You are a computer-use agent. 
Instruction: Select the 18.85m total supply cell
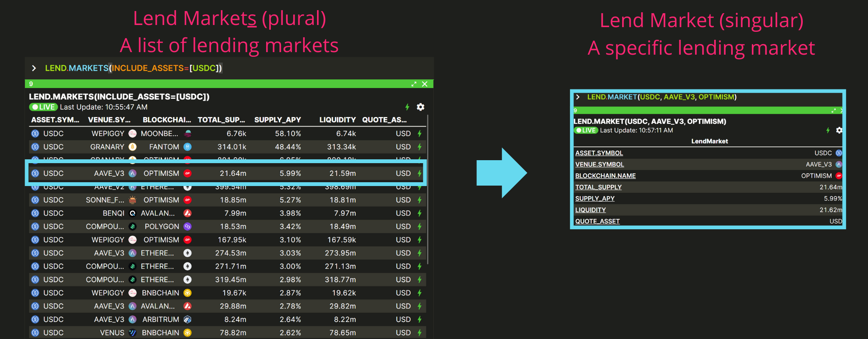pyautogui.click(x=233, y=200)
